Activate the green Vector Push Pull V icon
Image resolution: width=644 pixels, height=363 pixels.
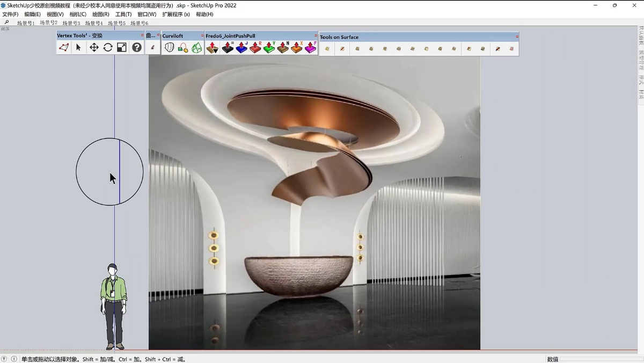tap(269, 48)
